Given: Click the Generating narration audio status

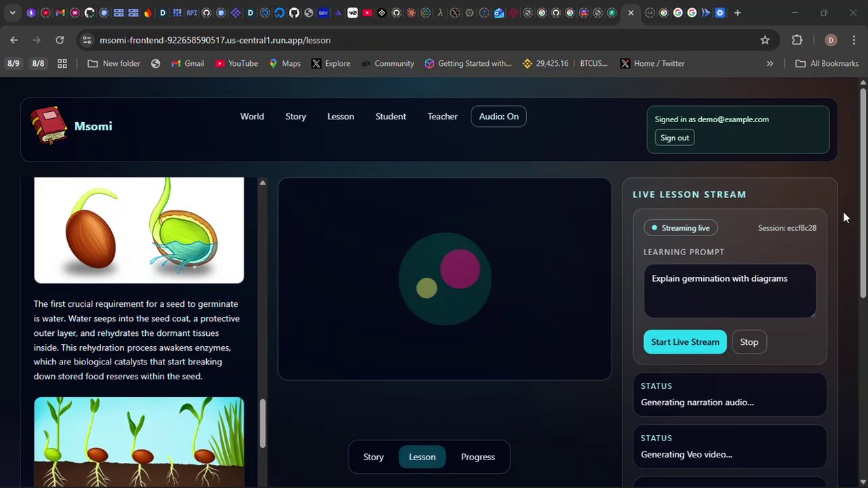Looking at the screenshot, I should [x=730, y=394].
